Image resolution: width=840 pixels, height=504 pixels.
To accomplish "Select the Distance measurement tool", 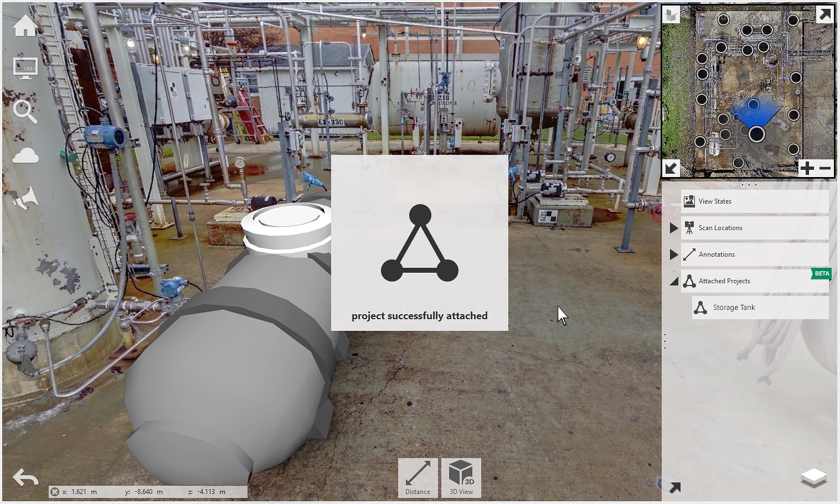I will (x=418, y=477).
